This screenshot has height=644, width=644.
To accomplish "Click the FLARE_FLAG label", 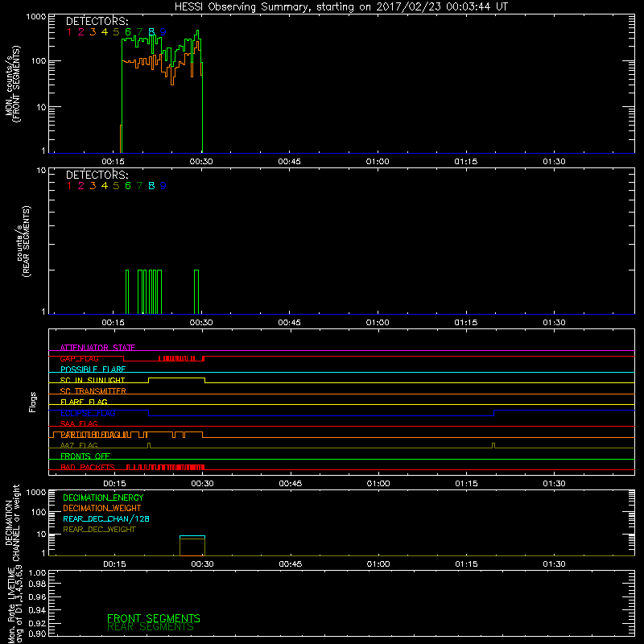I will point(84,402).
